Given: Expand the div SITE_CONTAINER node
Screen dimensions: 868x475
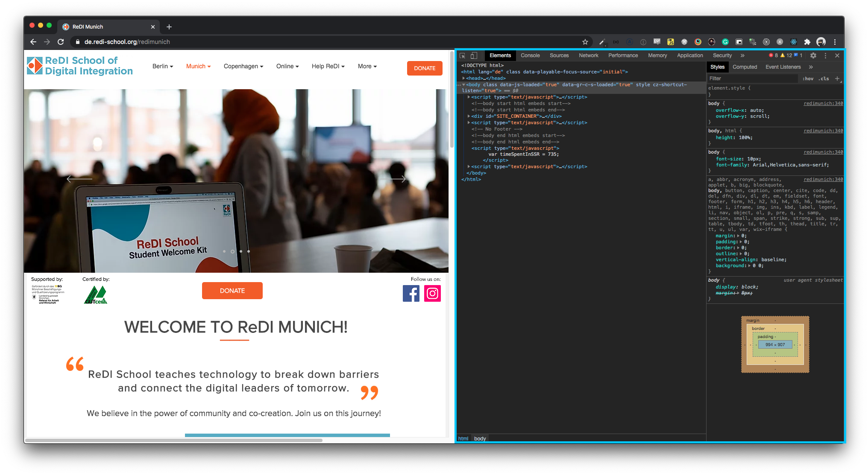Looking at the screenshot, I should point(469,116).
